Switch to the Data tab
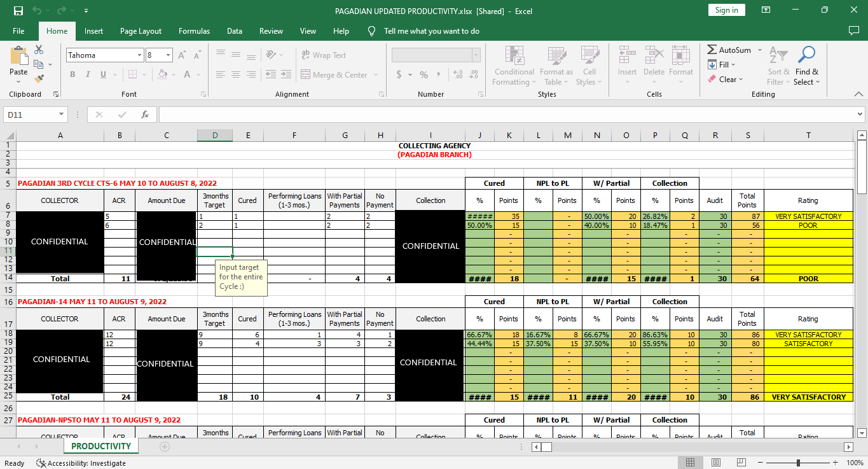 tap(235, 31)
